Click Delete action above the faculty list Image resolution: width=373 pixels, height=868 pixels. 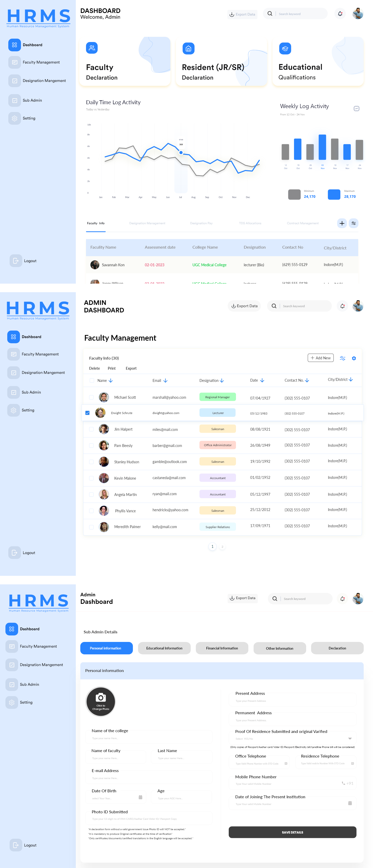pos(94,368)
